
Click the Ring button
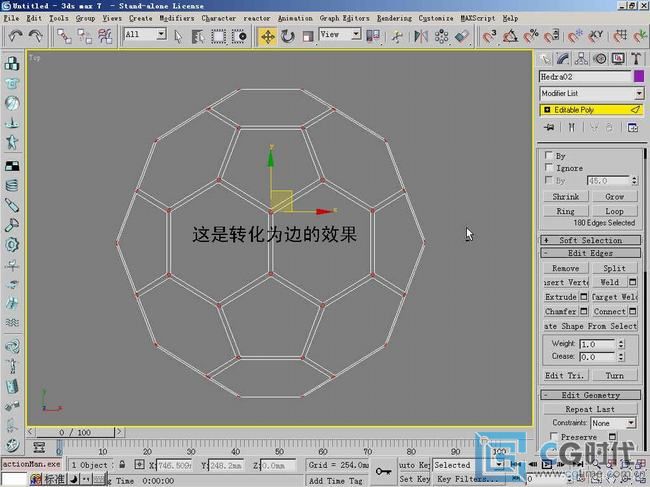point(566,211)
